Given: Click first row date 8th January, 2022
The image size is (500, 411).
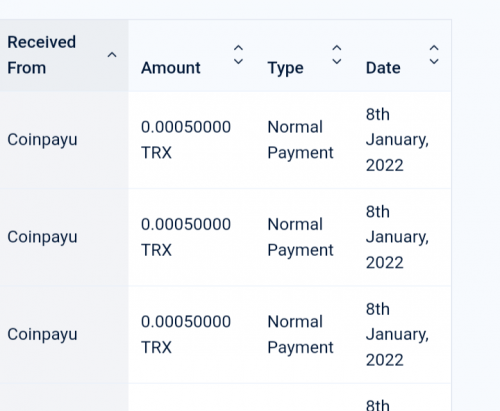Looking at the screenshot, I should coord(397,140).
